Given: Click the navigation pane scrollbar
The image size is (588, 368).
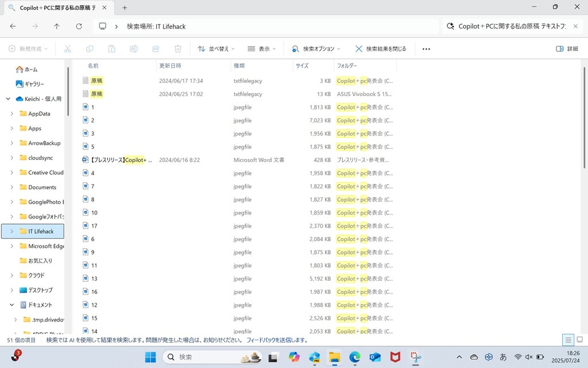Looking at the screenshot, I should 68,91.
